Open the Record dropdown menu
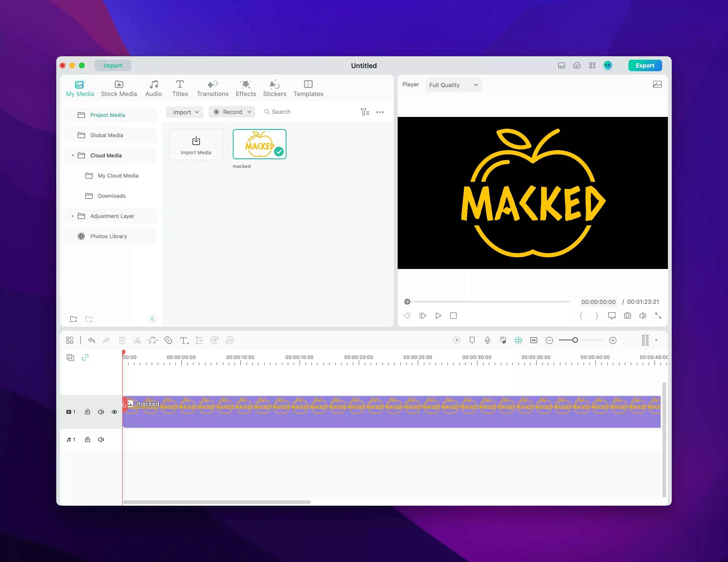728x562 pixels. (232, 112)
